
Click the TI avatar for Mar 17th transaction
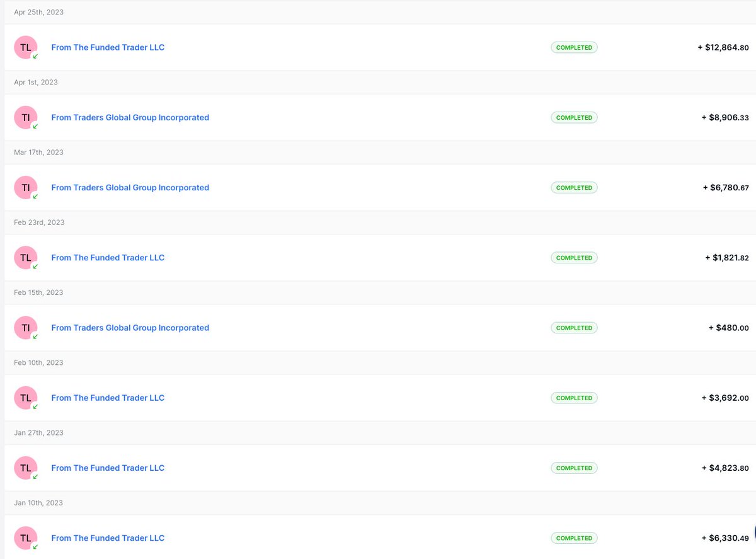point(26,187)
